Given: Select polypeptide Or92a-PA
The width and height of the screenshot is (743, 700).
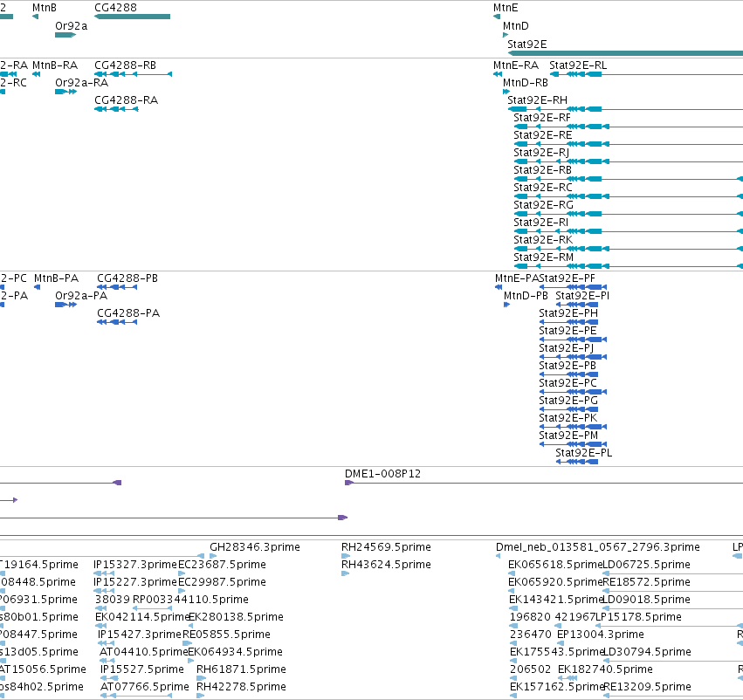Looking at the screenshot, I should point(81,296).
